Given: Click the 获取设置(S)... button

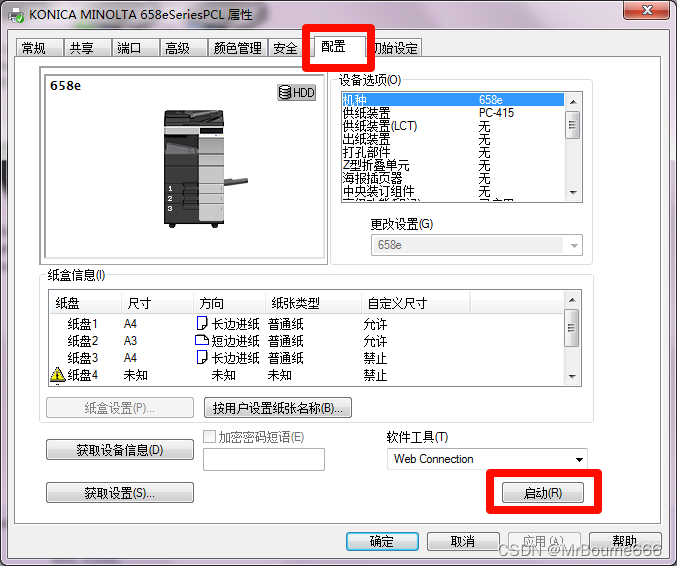Looking at the screenshot, I should pyautogui.click(x=120, y=493).
